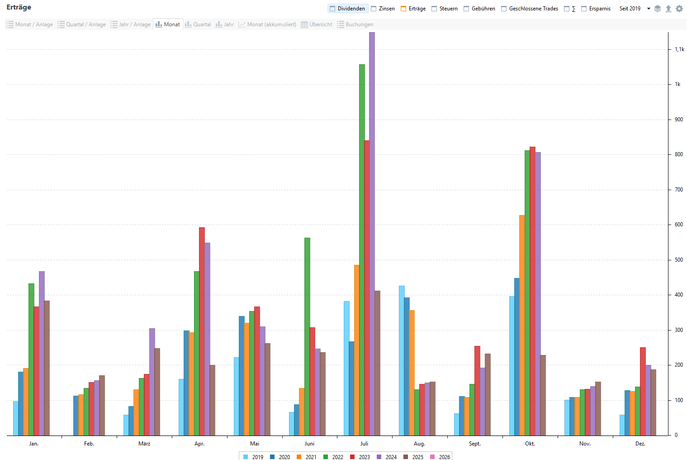Toggle the Zinsen filter
The height and width of the screenshot is (460, 687).
click(x=383, y=8)
